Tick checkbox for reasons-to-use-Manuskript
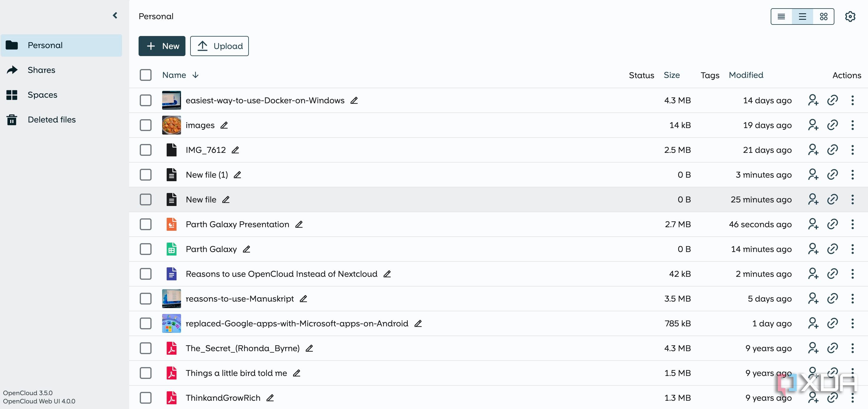This screenshot has width=868, height=409. pyautogui.click(x=146, y=299)
